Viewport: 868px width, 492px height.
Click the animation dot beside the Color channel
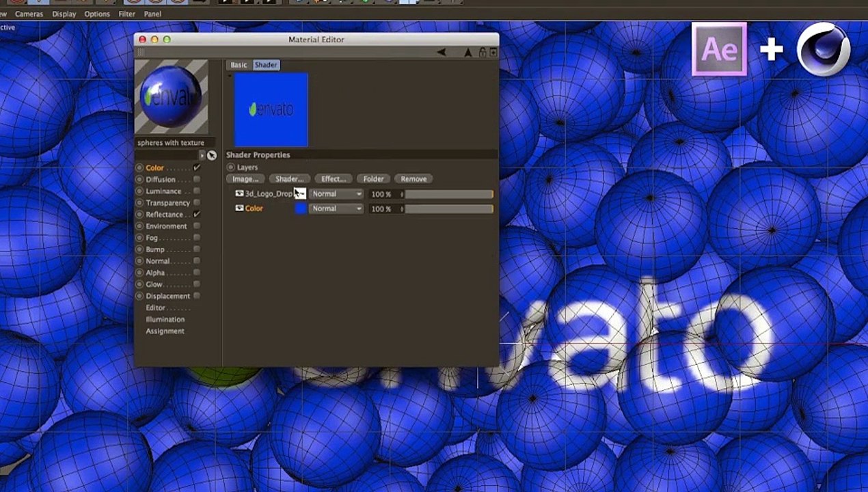pyautogui.click(x=139, y=168)
